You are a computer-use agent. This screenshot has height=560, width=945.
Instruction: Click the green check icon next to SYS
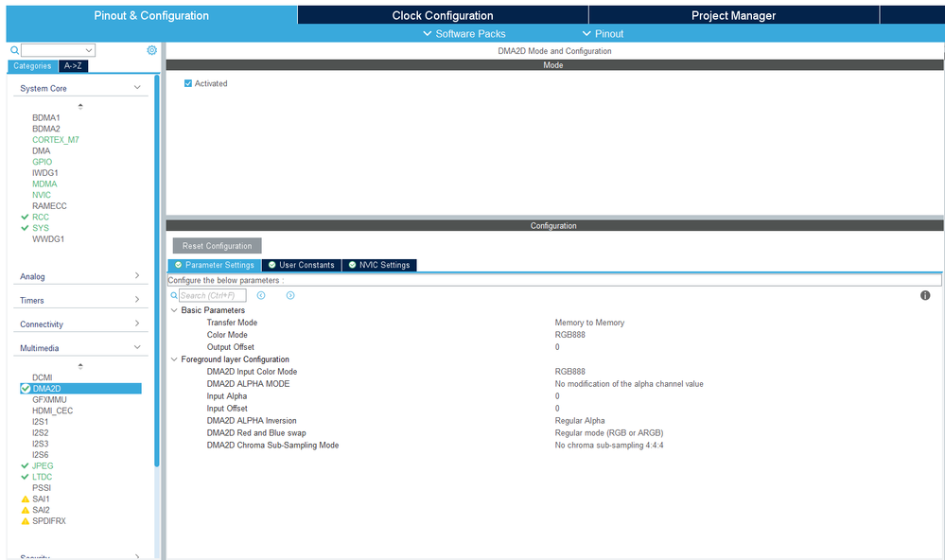[25, 228]
